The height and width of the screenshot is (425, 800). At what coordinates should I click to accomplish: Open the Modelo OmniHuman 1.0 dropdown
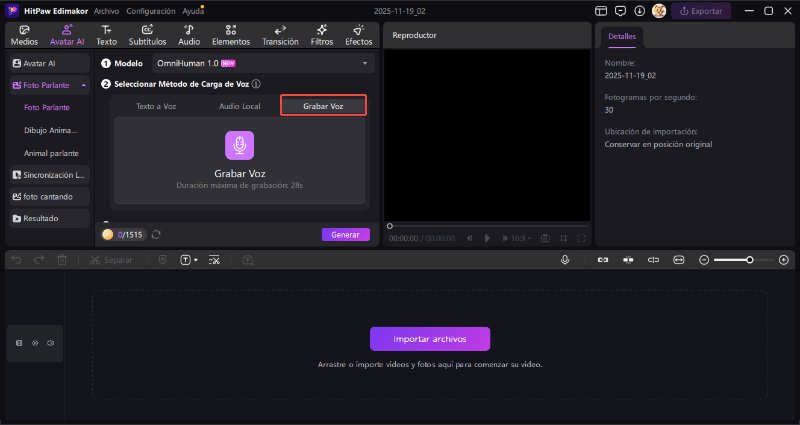pyautogui.click(x=262, y=63)
